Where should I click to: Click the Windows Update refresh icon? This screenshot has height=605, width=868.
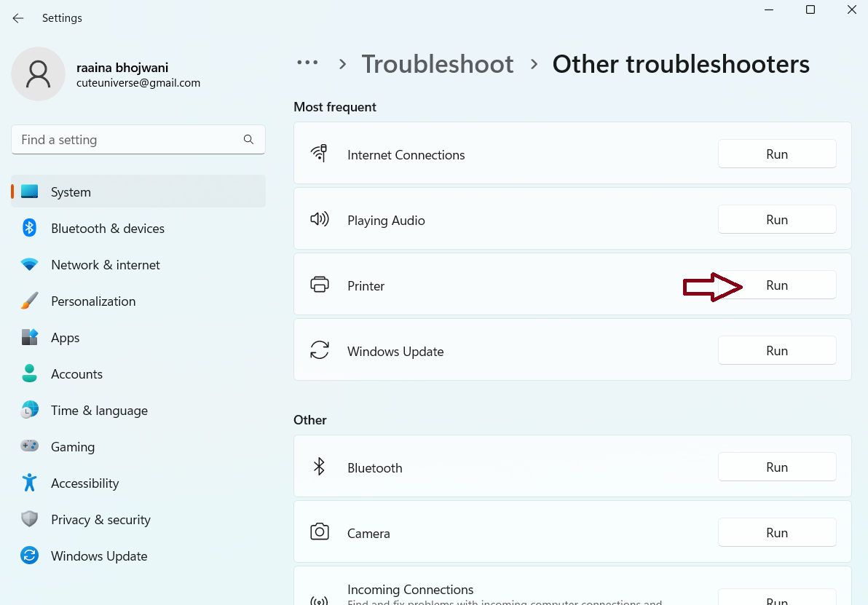pos(320,350)
